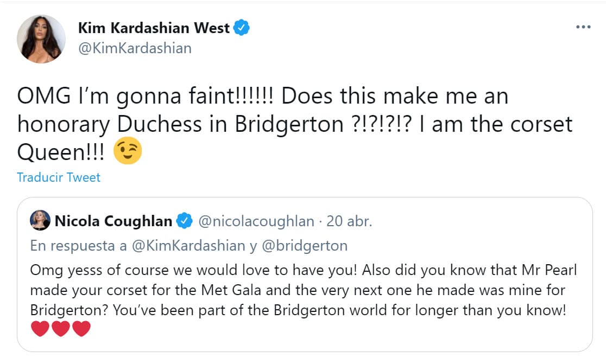Click Nicola Coughlan's verified checkmark
606x364 pixels.
(x=184, y=221)
